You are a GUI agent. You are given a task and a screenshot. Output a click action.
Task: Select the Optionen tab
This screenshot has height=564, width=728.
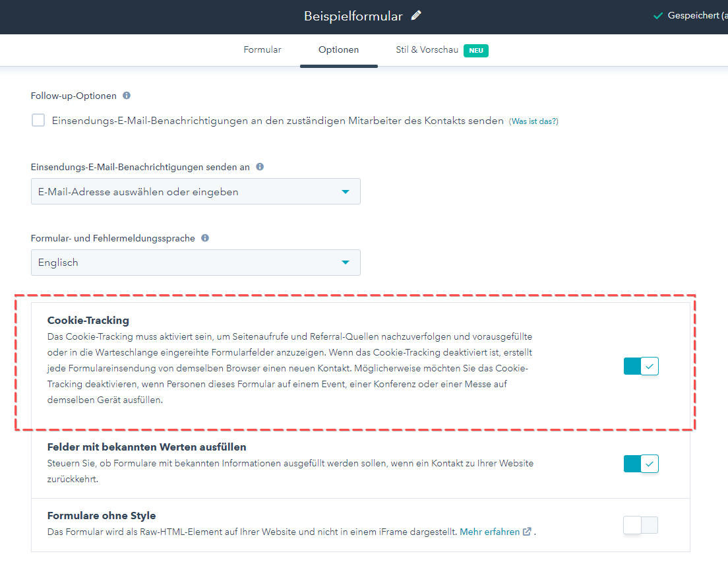pos(338,50)
